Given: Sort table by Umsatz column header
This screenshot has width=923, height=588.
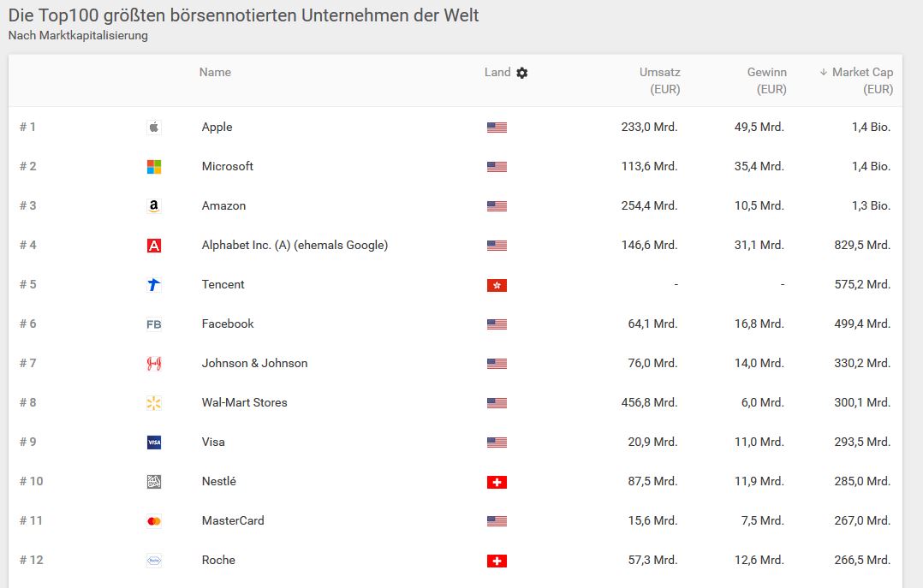Looking at the screenshot, I should tap(659, 73).
